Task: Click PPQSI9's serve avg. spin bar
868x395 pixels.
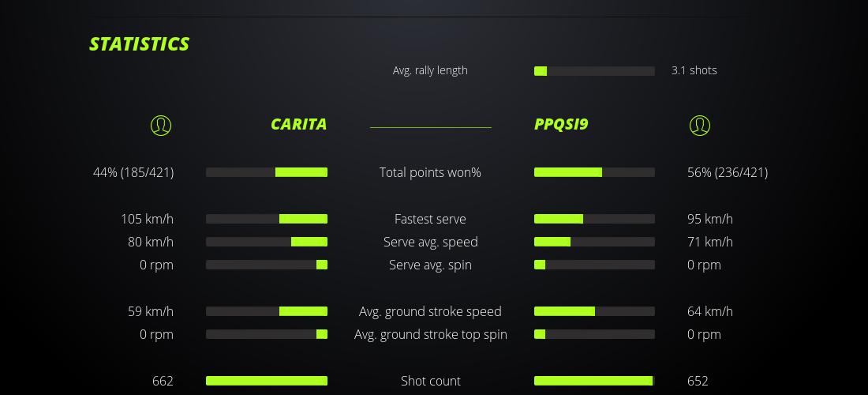Action: (594, 265)
